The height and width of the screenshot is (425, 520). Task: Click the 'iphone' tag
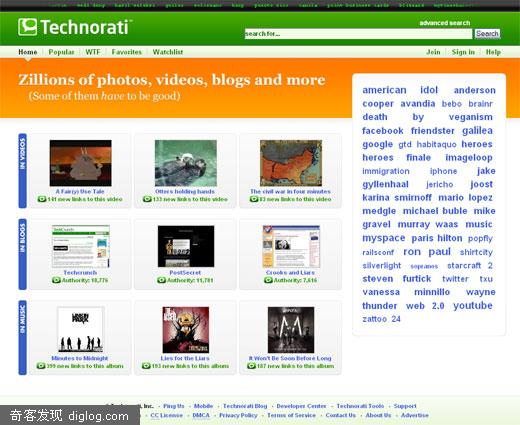point(443,171)
